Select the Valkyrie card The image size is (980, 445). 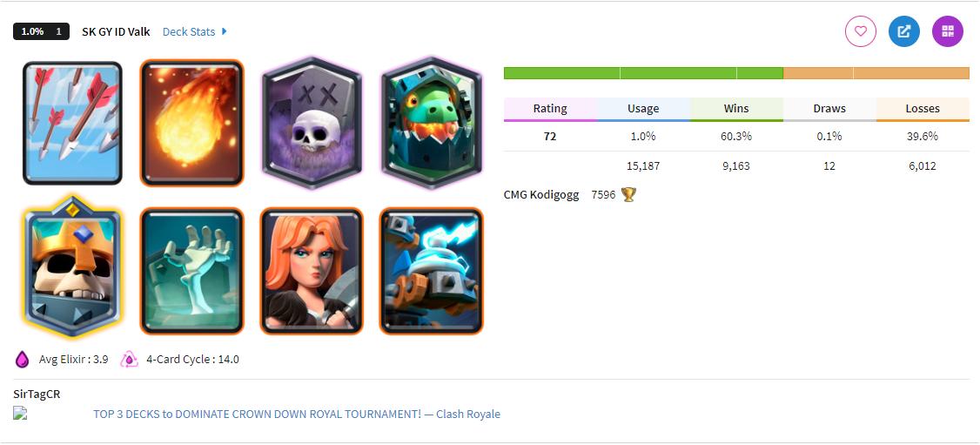coord(312,271)
